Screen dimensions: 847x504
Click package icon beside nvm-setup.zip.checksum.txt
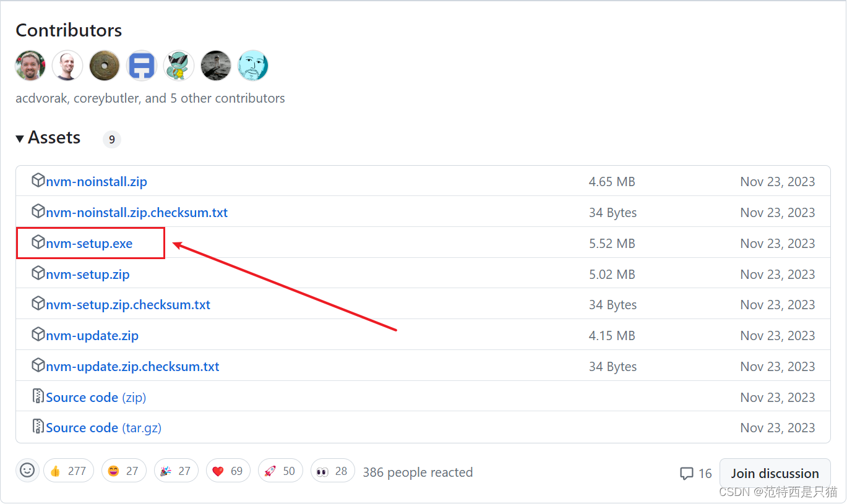tap(38, 304)
